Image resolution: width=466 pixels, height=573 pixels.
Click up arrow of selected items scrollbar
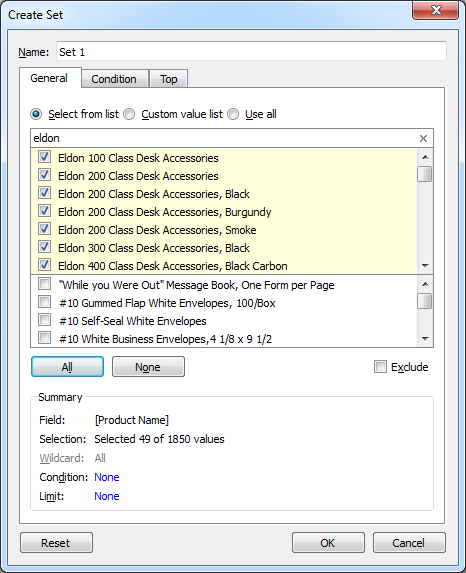pos(425,157)
